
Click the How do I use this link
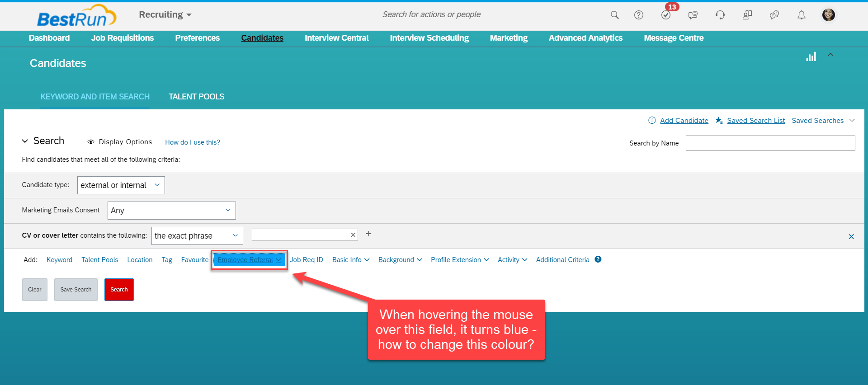pyautogui.click(x=193, y=142)
